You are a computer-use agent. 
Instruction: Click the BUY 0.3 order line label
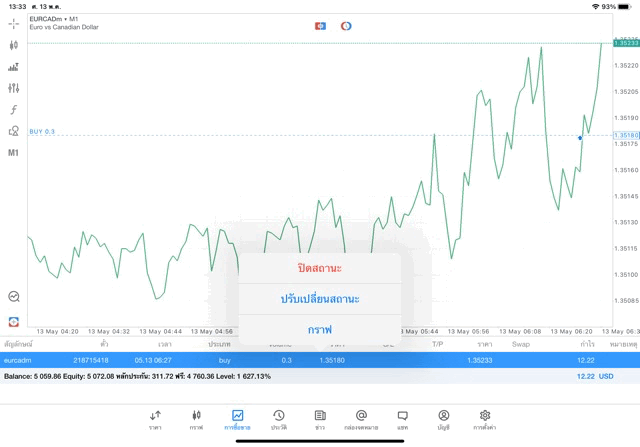[42, 132]
